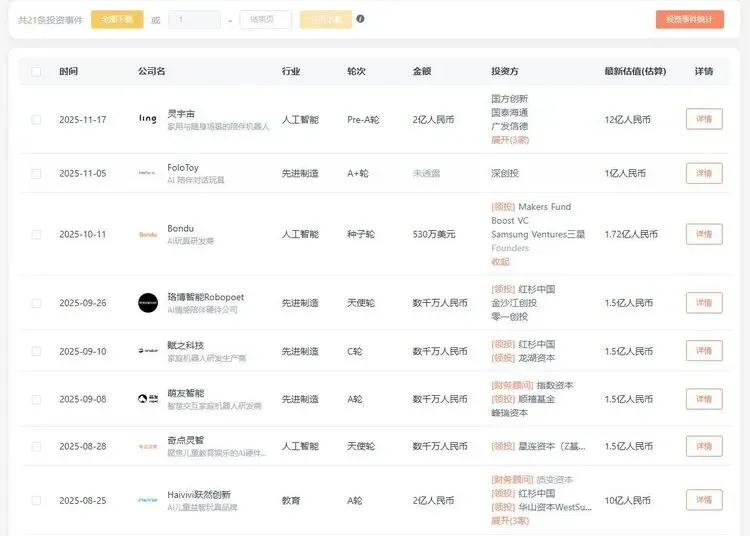Screen dimensions: 750x536
Task: Click the FoloToy company logo
Action: click(x=147, y=173)
